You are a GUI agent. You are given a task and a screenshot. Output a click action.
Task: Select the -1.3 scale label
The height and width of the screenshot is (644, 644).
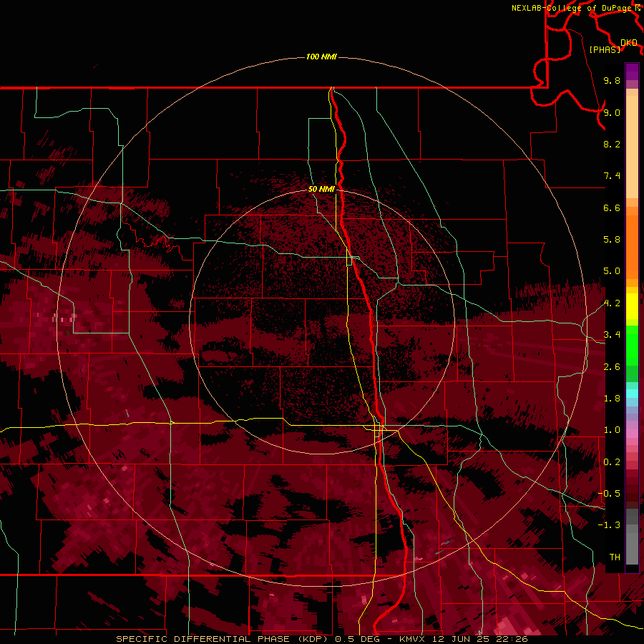point(609,525)
